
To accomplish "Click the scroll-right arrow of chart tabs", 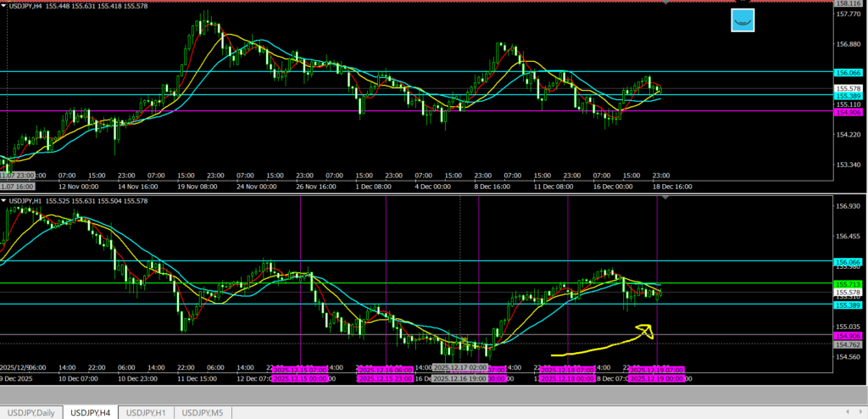I will pyautogui.click(x=859, y=412).
